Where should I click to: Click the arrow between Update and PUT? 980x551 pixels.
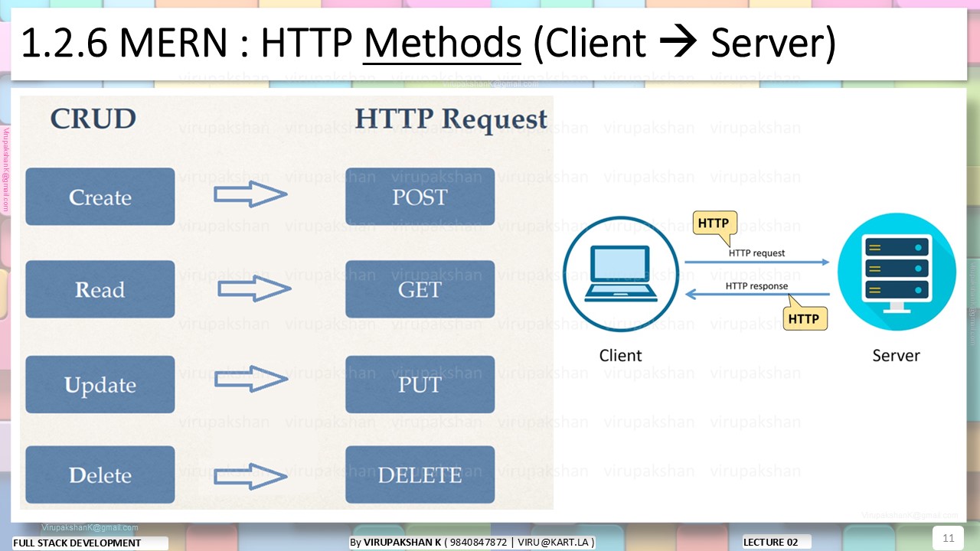(250, 379)
